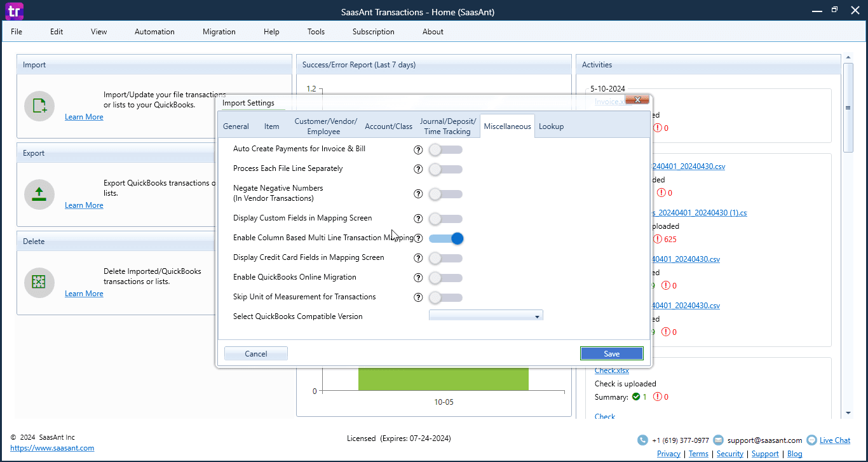
Task: Toggle Auto Create Payments for Invoice & Bill
Action: (445, 150)
